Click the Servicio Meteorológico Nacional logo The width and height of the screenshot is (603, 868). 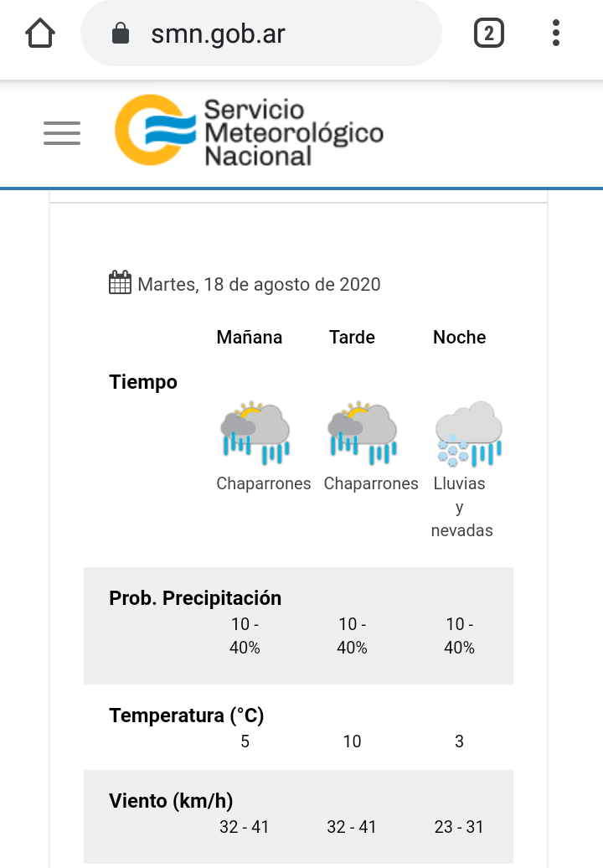[x=249, y=131]
